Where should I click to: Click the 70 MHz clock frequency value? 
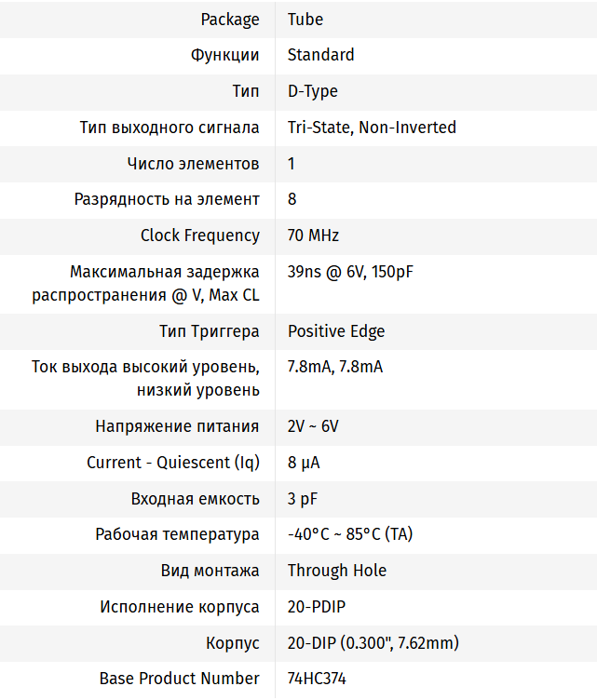click(x=313, y=236)
